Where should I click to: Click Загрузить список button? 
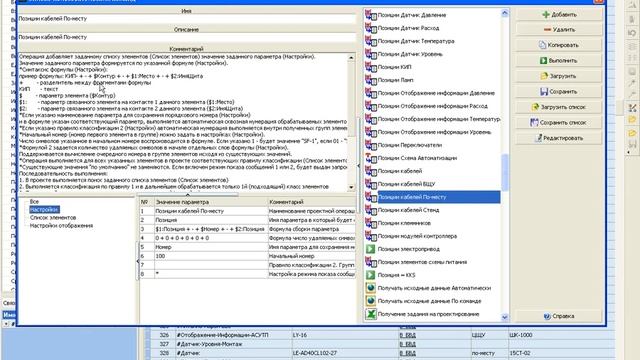coord(559,107)
